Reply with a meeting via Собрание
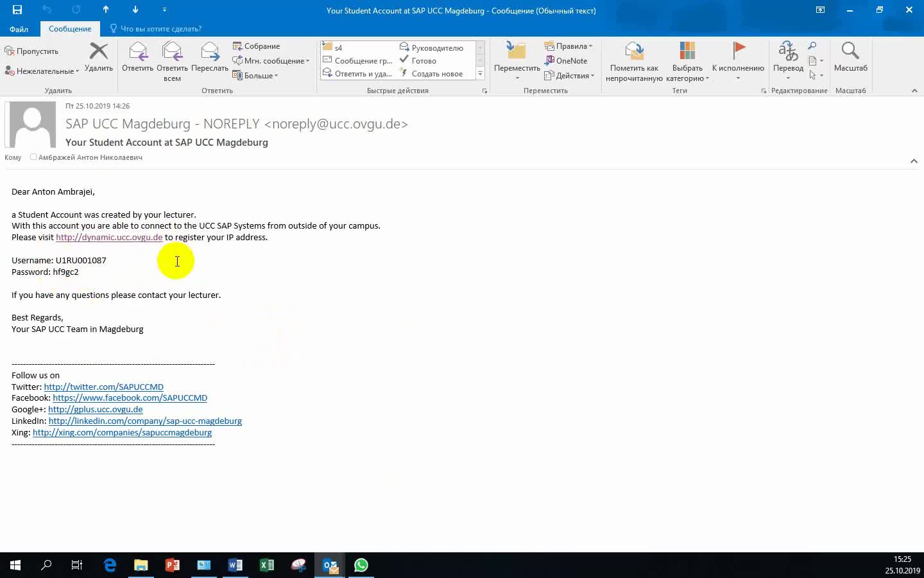The height and width of the screenshot is (578, 924). pyautogui.click(x=256, y=46)
